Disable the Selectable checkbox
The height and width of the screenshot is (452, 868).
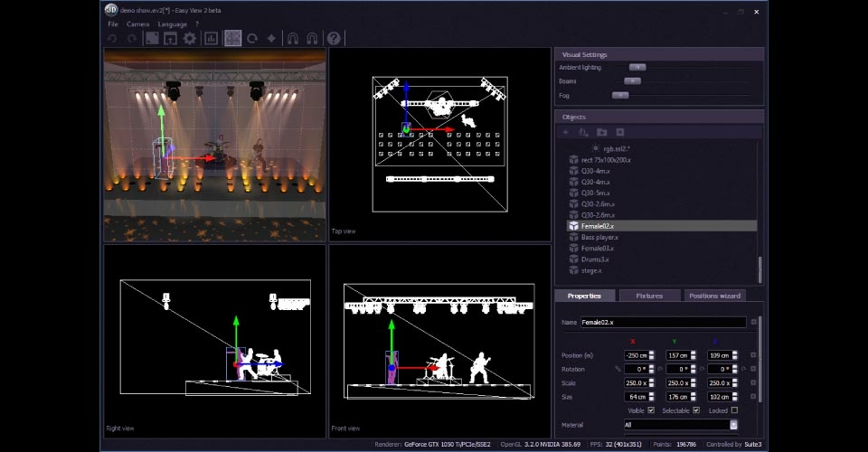(695, 410)
